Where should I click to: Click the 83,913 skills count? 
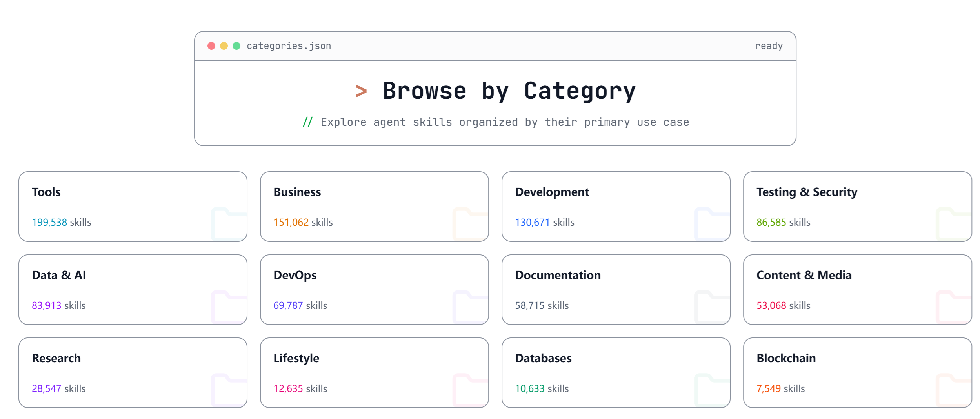59,305
